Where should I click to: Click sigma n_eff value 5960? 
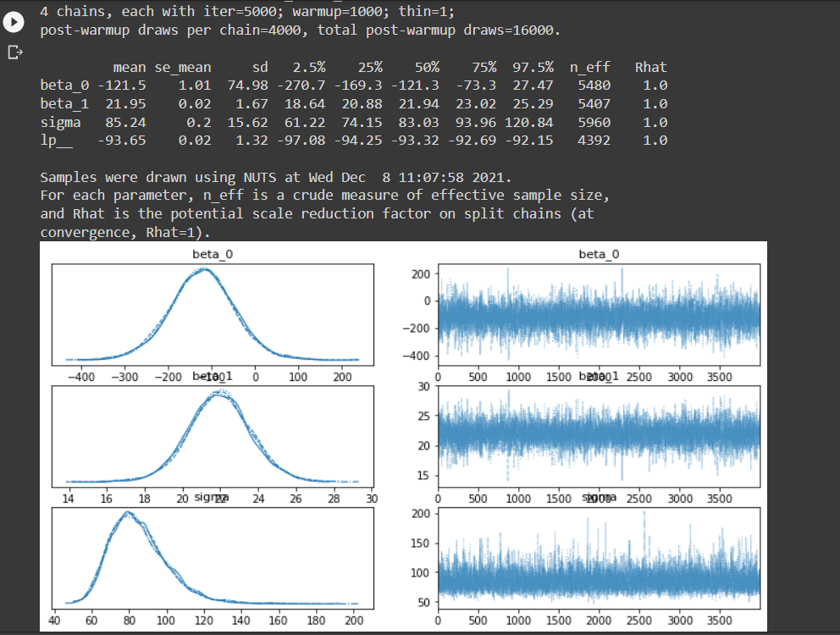click(x=594, y=122)
